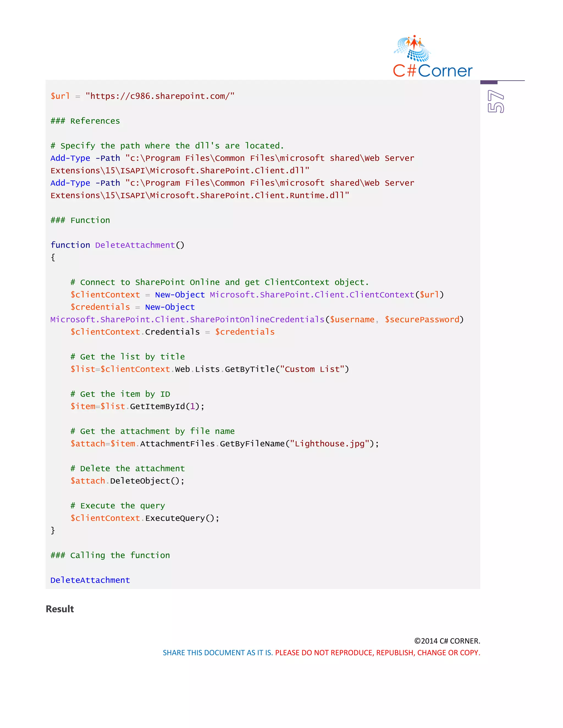Viewport: 563px width, 728px height.
Task: Click "SHARE THIS DOCUMENT AS IT IS." footer text
Action: click(x=218, y=653)
